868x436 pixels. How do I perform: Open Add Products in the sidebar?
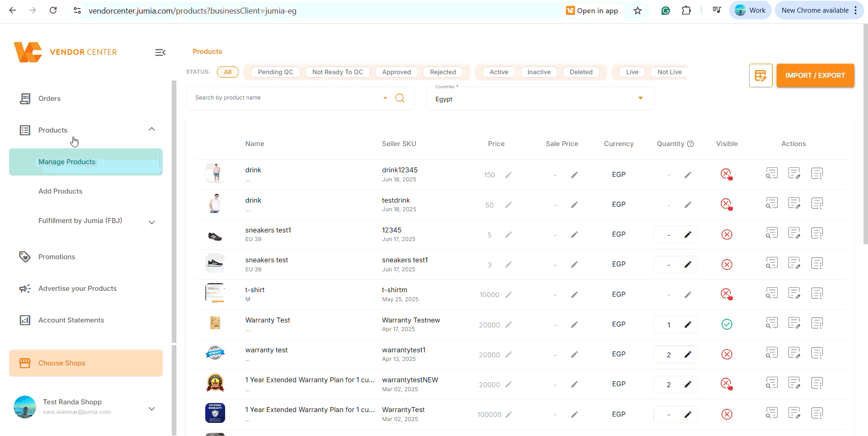tap(61, 191)
